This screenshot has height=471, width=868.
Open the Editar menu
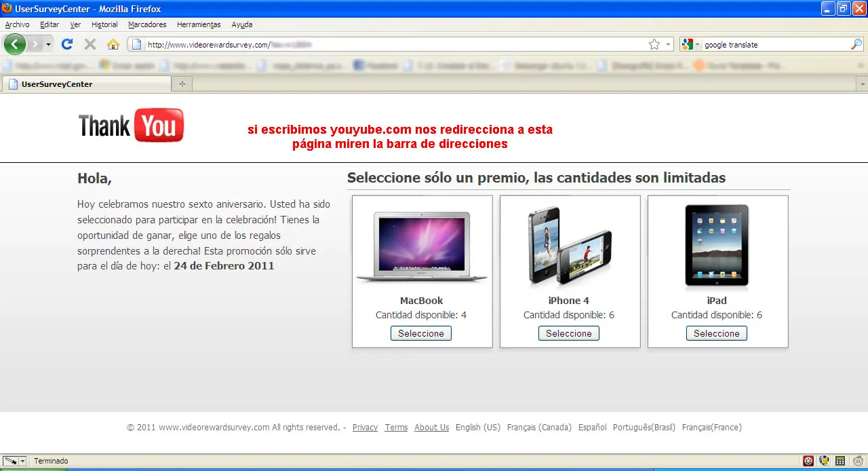point(50,24)
